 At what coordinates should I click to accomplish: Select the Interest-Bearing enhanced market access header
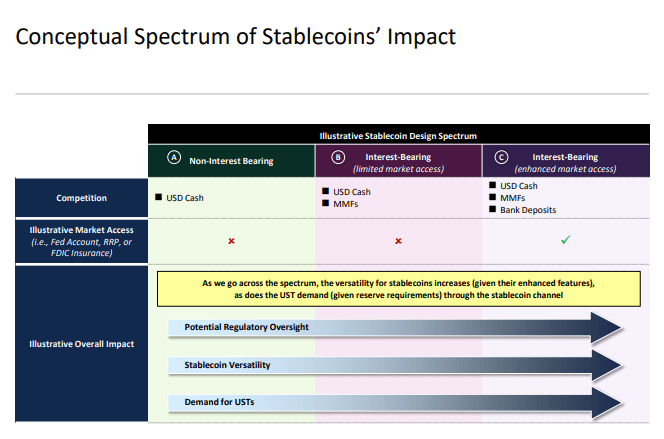[x=565, y=162]
